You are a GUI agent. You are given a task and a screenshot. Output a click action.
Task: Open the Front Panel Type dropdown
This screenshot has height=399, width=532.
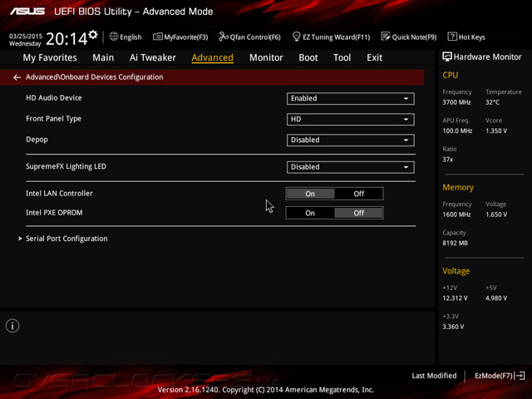click(351, 120)
